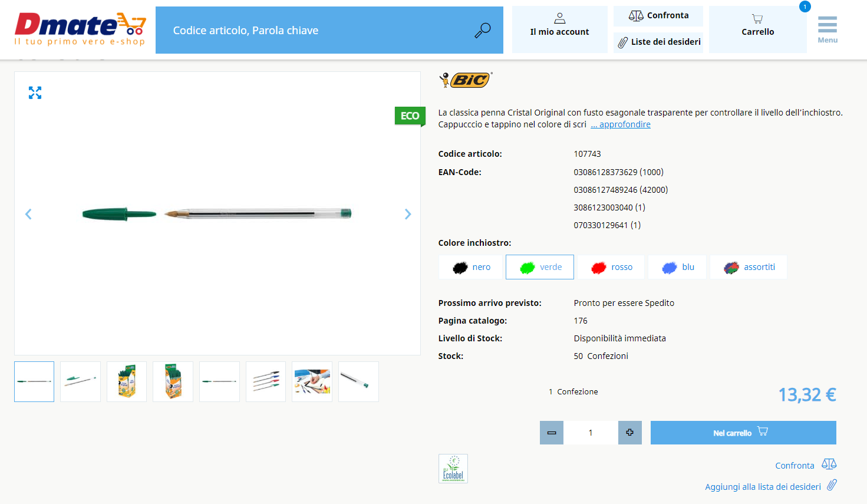Select the last pen tip thumbnail
The height and width of the screenshot is (504, 867).
[358, 381]
